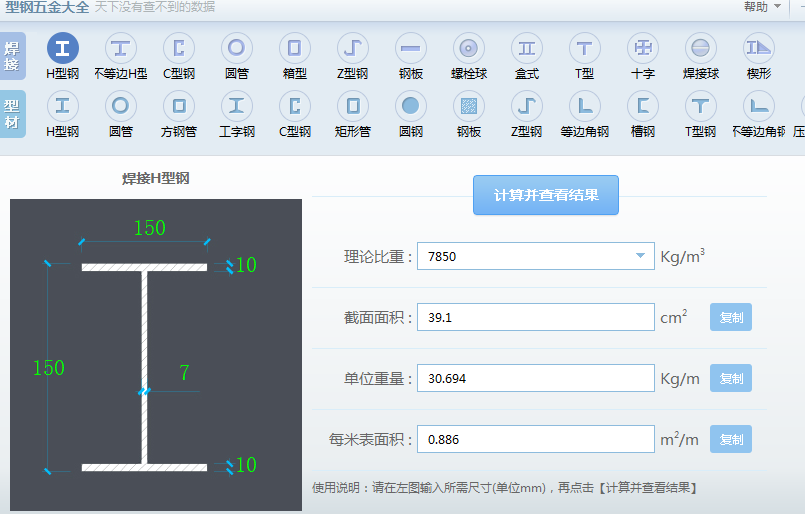This screenshot has width=805, height=514.
Task: Click the 每米表面积 field showing 0.886
Action: pyautogui.click(x=535, y=440)
